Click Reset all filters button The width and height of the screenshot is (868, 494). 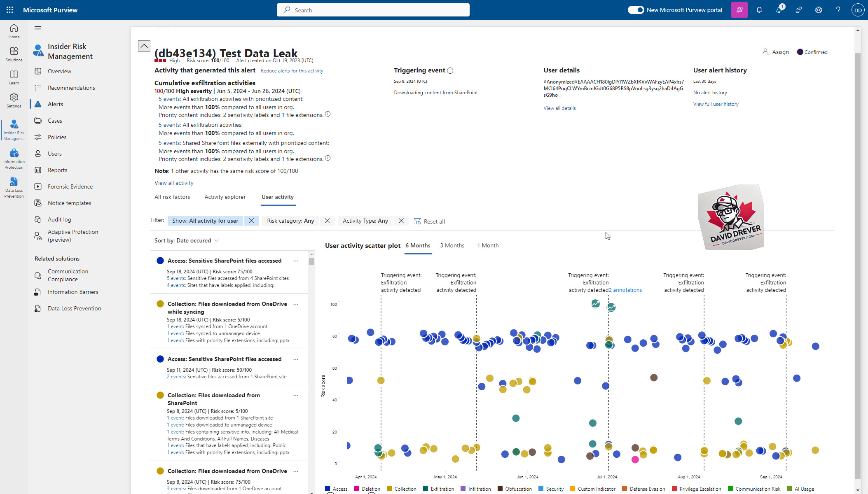tap(429, 221)
